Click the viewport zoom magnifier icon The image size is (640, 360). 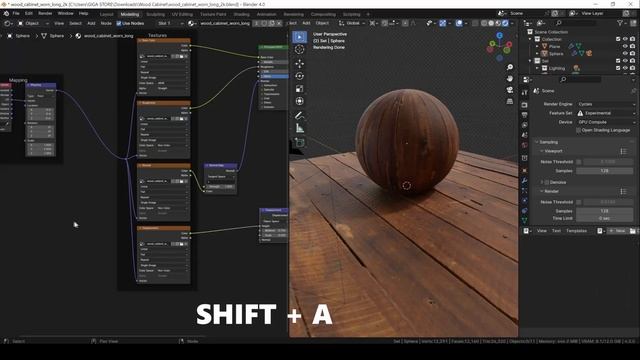(x=510, y=67)
